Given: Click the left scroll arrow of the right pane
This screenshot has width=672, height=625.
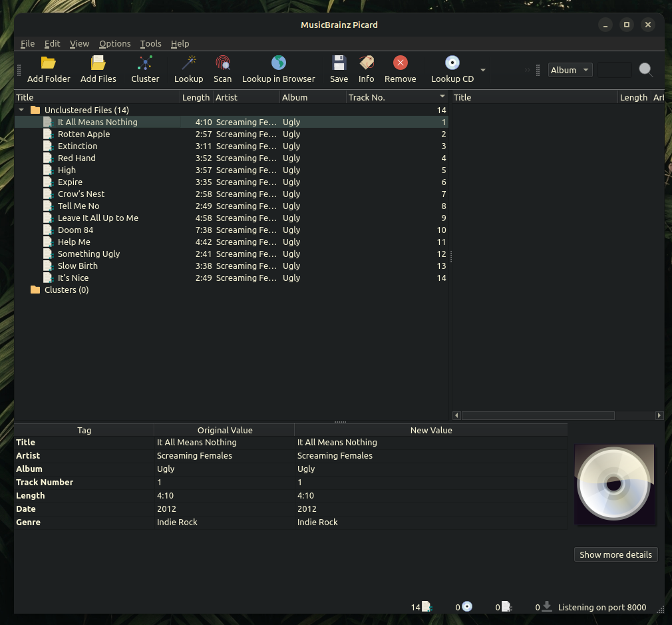Looking at the screenshot, I should tap(456, 415).
